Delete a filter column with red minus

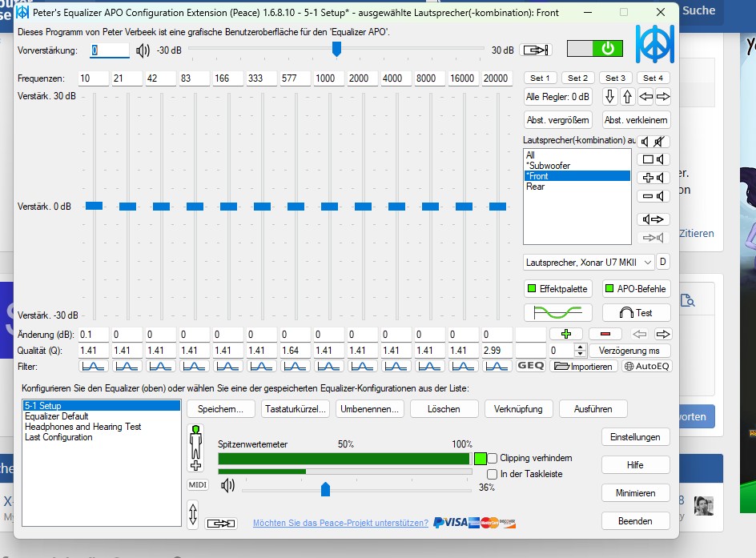(605, 334)
